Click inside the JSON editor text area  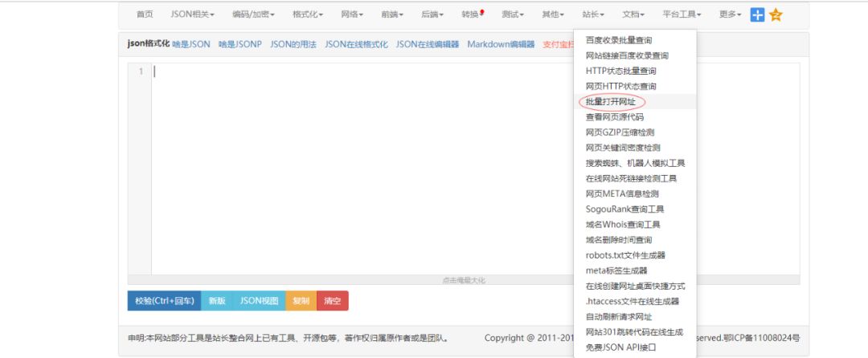(362, 169)
